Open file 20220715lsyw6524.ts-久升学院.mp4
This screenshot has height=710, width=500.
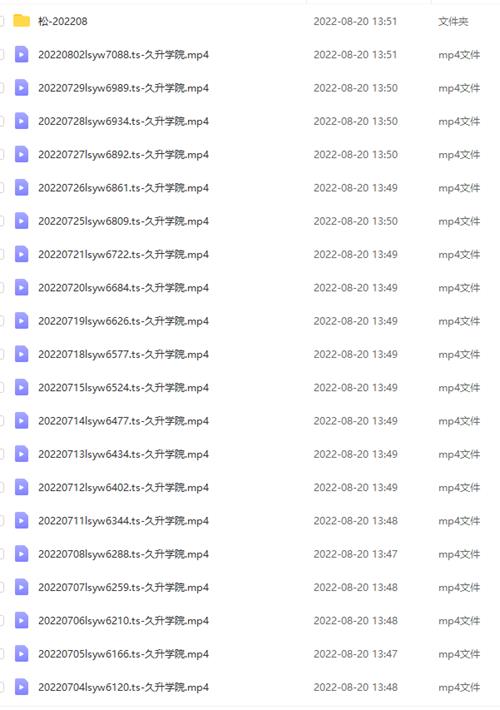(123, 387)
